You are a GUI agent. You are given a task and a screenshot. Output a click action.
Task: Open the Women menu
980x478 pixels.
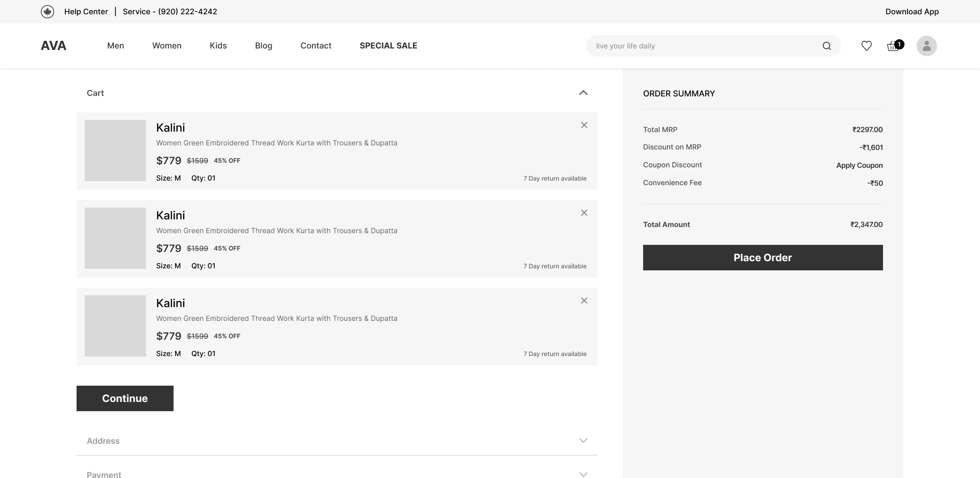(166, 46)
